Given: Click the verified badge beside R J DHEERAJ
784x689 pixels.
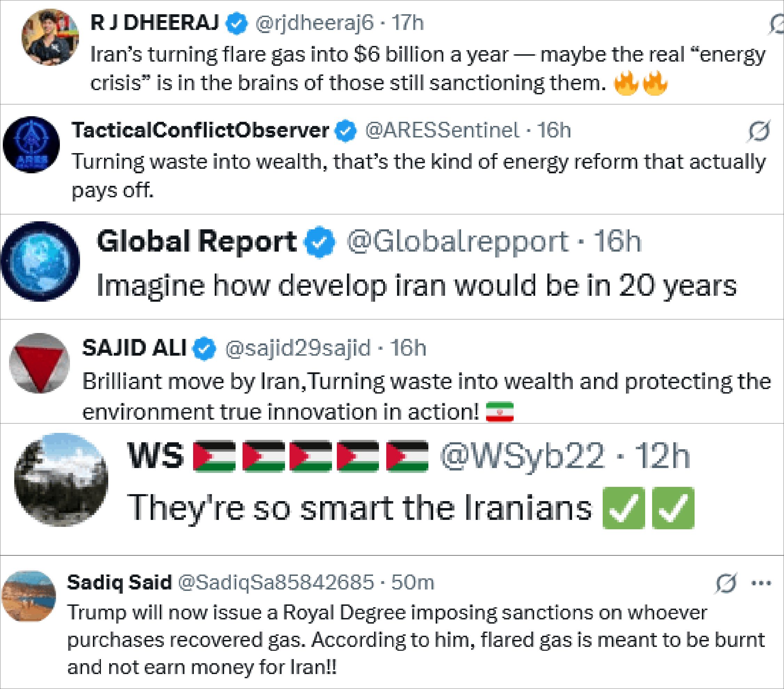Looking at the screenshot, I should point(236,23).
